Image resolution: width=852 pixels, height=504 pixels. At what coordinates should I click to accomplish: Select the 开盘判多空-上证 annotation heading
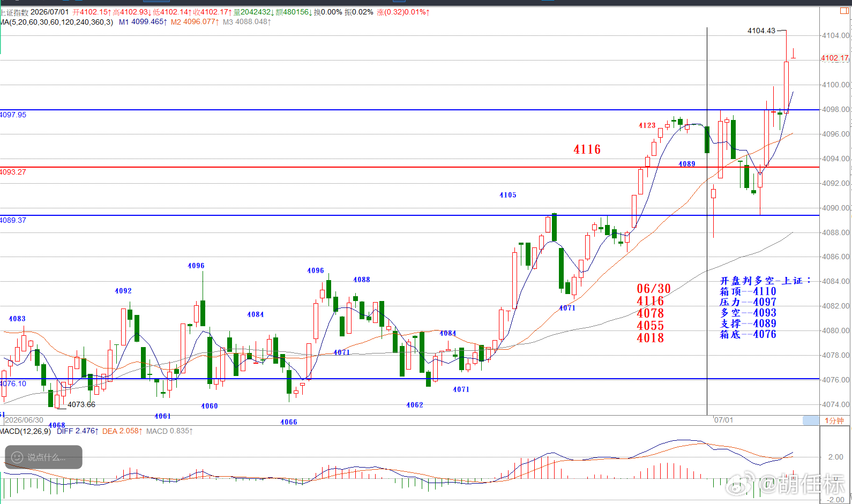(765, 281)
